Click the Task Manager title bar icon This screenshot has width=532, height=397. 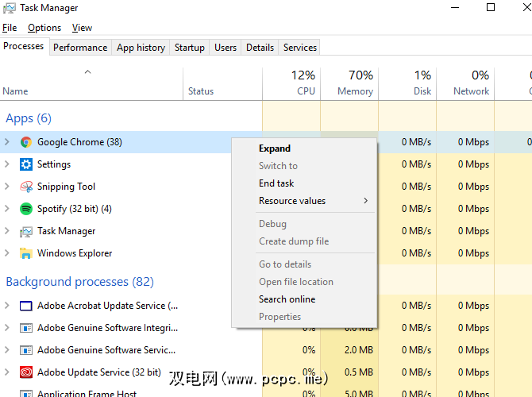click(x=10, y=8)
